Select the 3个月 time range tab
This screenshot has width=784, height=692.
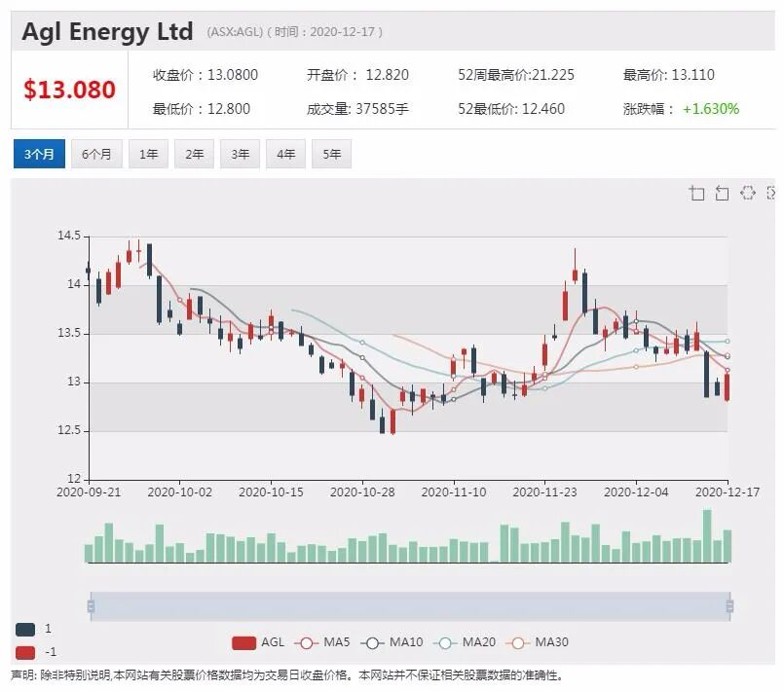click(x=39, y=154)
